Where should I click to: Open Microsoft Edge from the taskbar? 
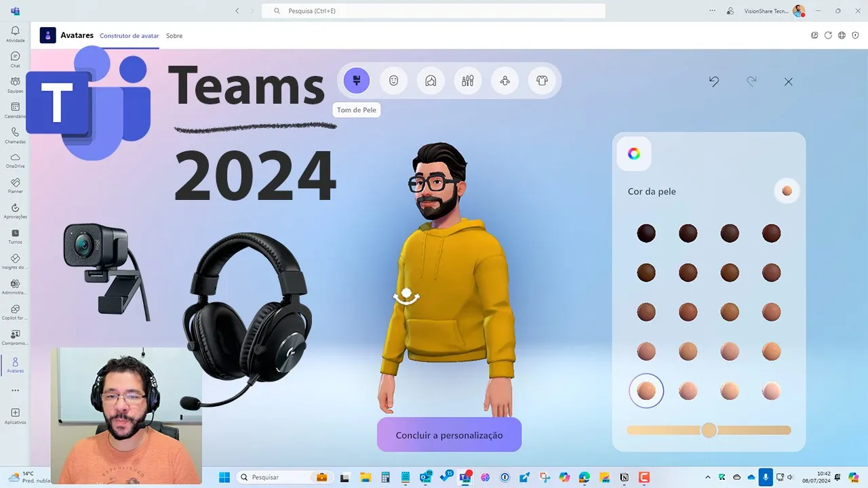tap(584, 477)
